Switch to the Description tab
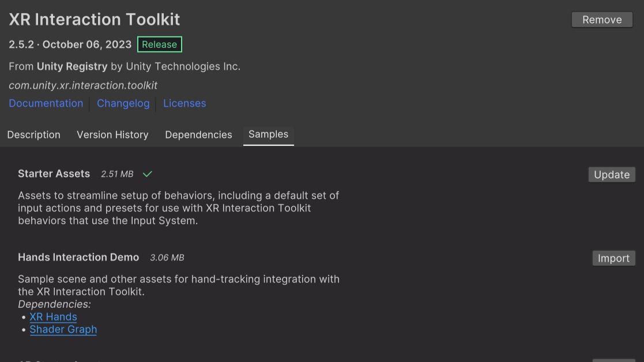 [33, 134]
